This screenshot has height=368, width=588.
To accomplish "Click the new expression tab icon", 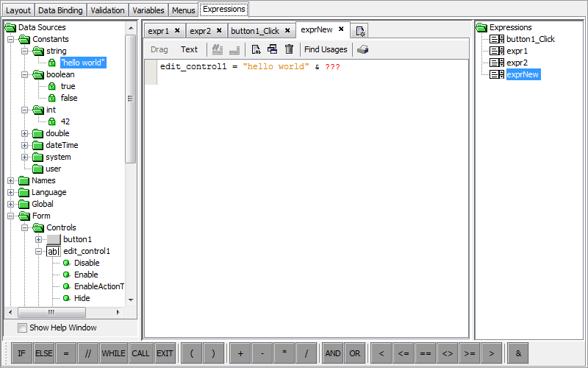I will (360, 31).
